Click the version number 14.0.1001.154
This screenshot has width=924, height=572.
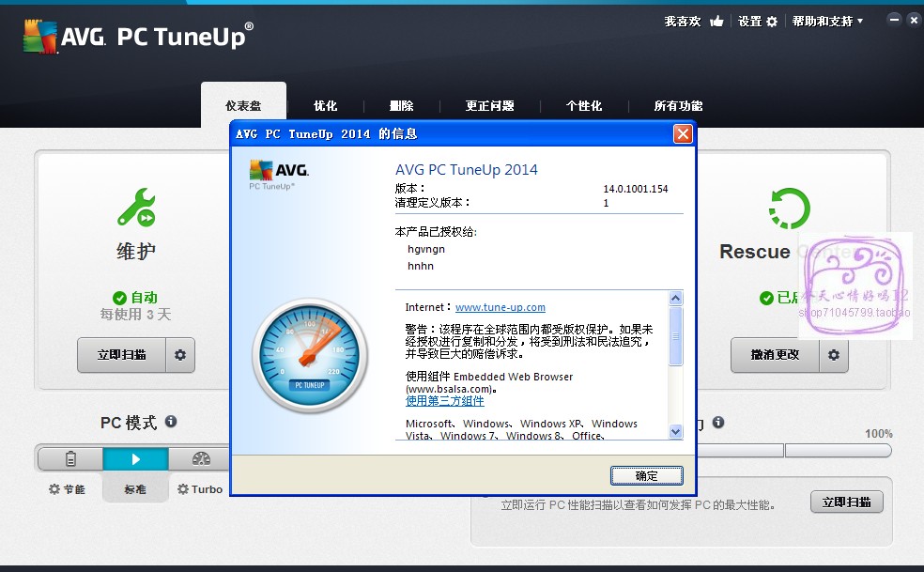click(x=635, y=189)
